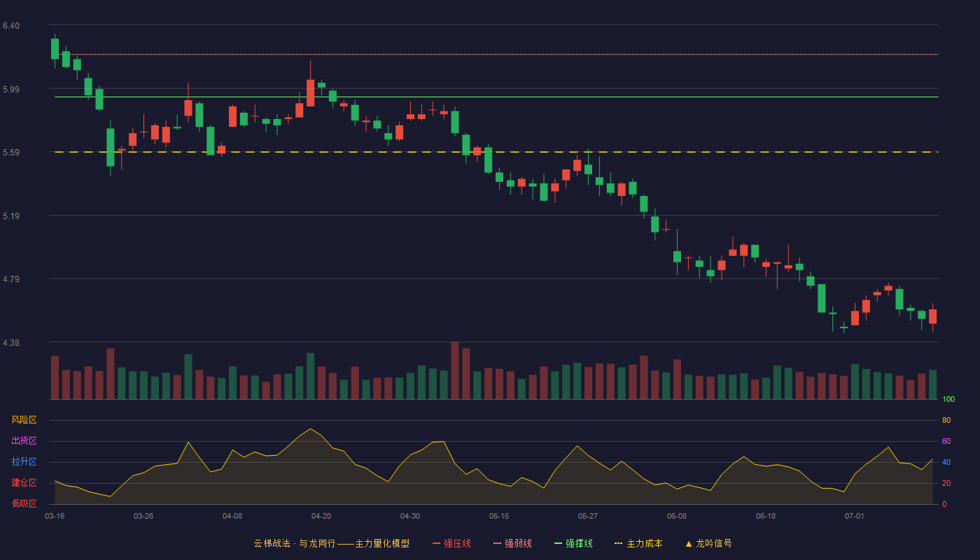This screenshot has height=560, width=980.
Task: Click the 05-27 date axis label
Action: click(588, 516)
